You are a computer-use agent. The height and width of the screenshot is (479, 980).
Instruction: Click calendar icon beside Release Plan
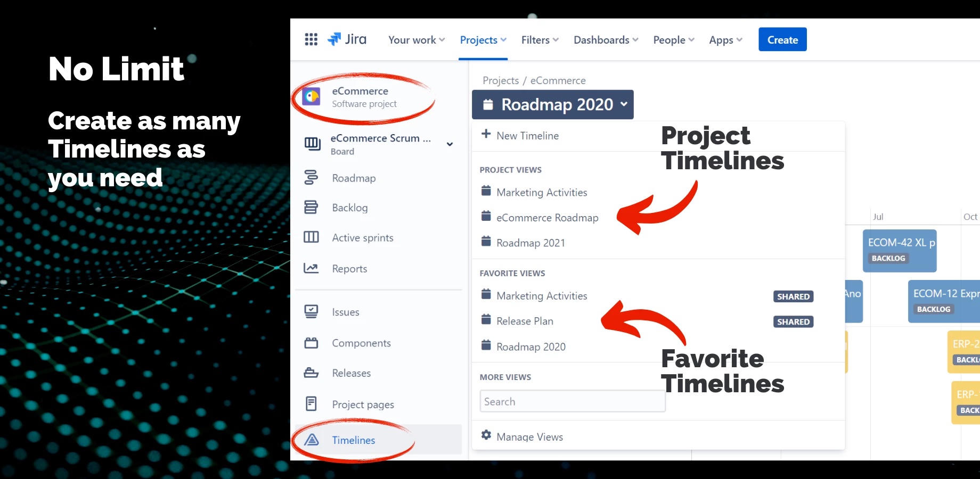(x=486, y=319)
